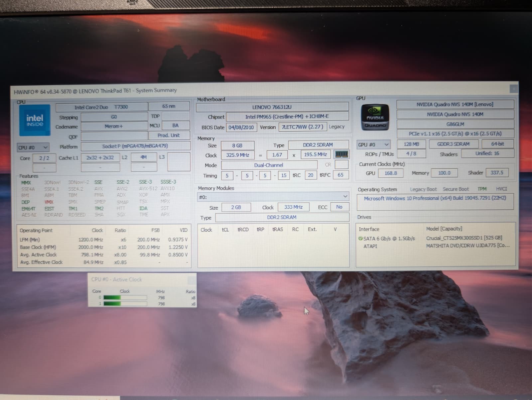Click the Avg. Effective Clock row

(x=104, y=262)
